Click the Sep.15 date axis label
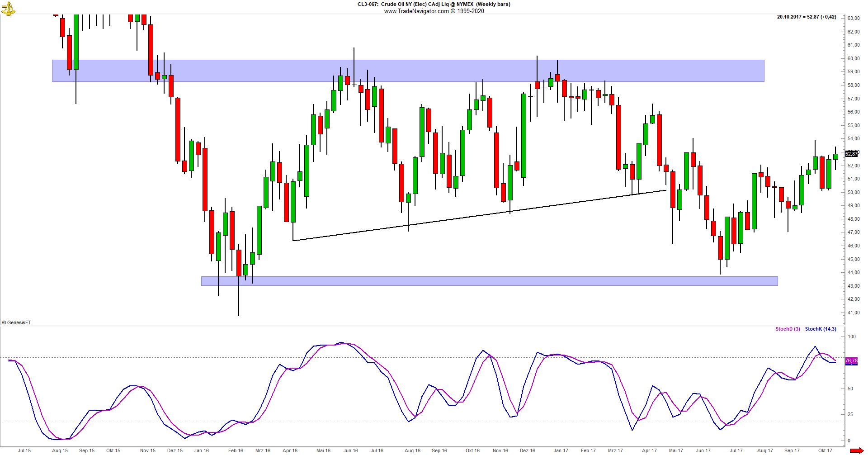 point(87,450)
